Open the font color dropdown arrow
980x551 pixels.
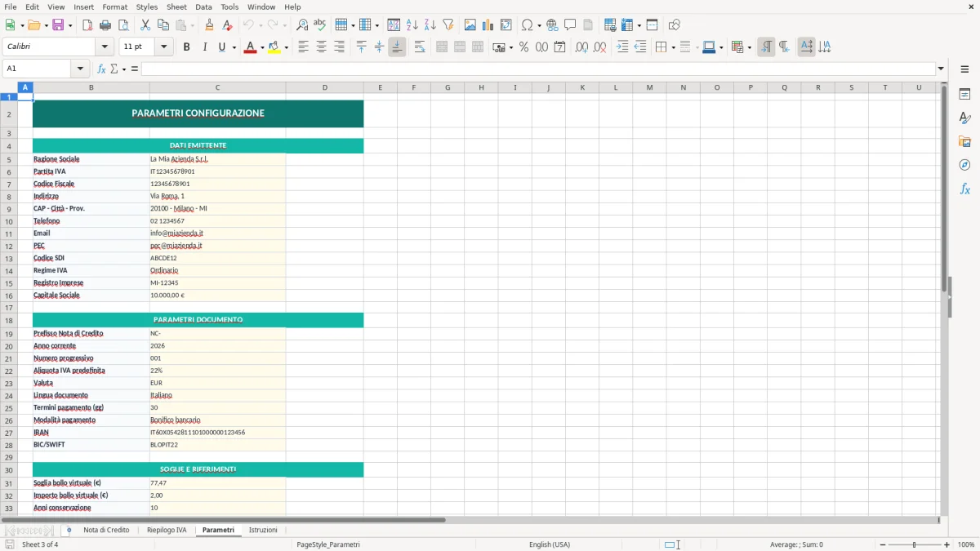pos(261,47)
